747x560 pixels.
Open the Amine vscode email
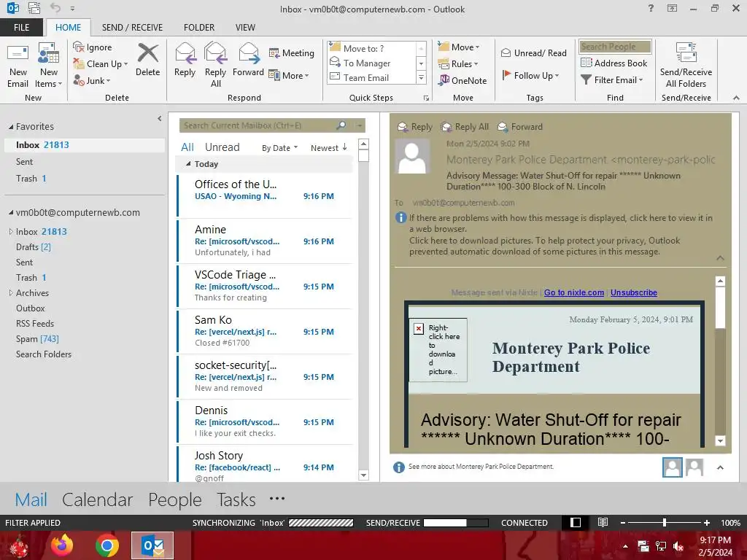[x=265, y=241]
